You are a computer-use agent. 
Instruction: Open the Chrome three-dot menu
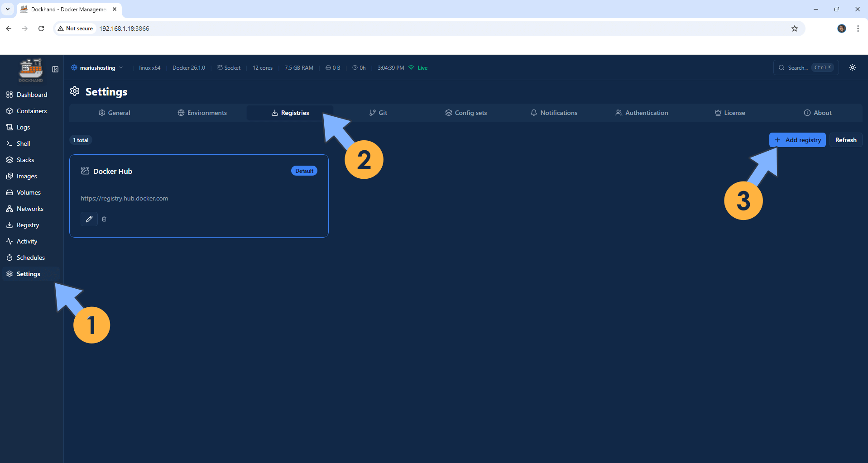click(x=857, y=28)
